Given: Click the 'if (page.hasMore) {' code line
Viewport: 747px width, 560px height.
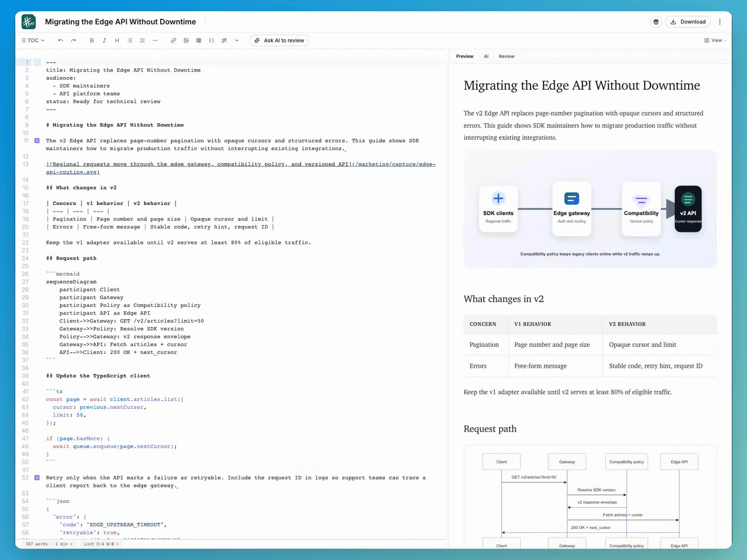Looking at the screenshot, I should [x=78, y=439].
